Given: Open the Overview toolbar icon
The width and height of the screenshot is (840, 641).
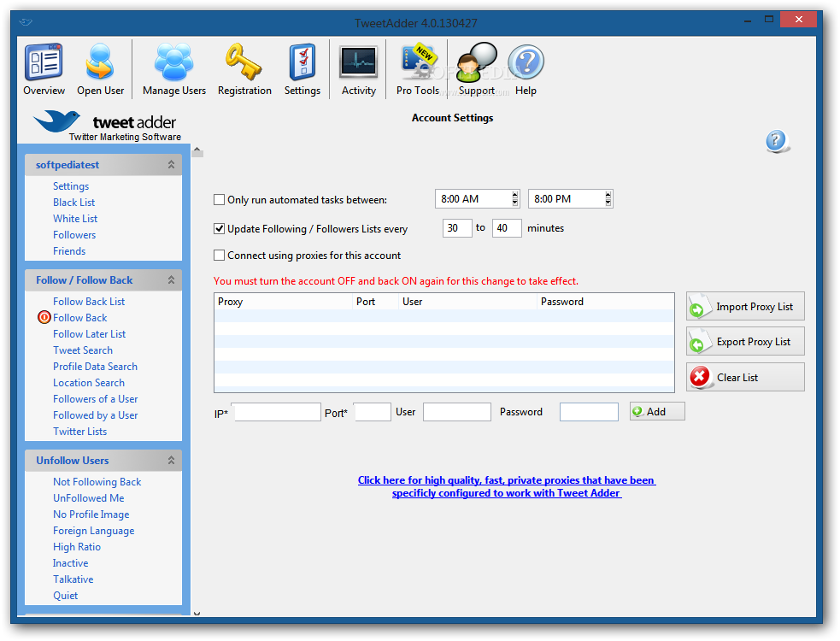Looking at the screenshot, I should (44, 68).
